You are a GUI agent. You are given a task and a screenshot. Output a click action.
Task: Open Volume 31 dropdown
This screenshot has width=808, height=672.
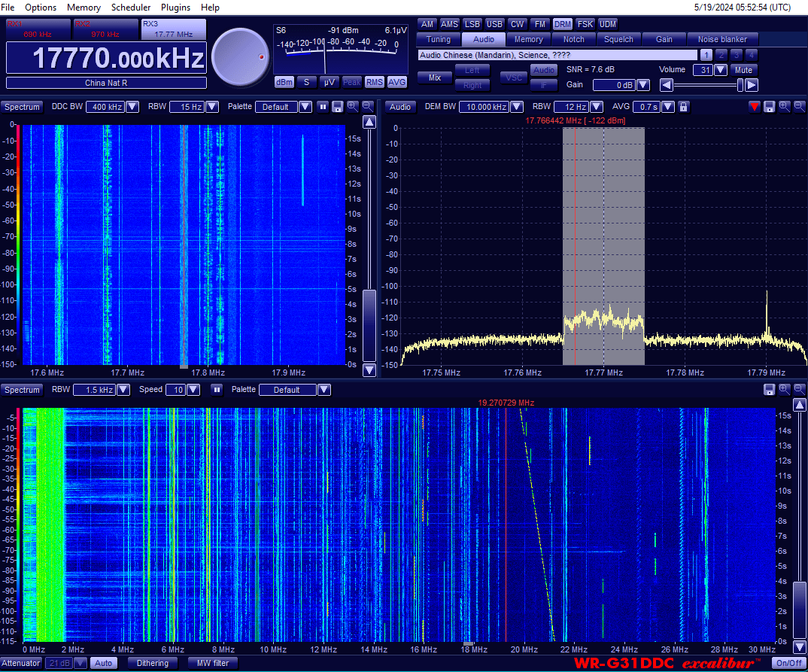click(x=721, y=70)
